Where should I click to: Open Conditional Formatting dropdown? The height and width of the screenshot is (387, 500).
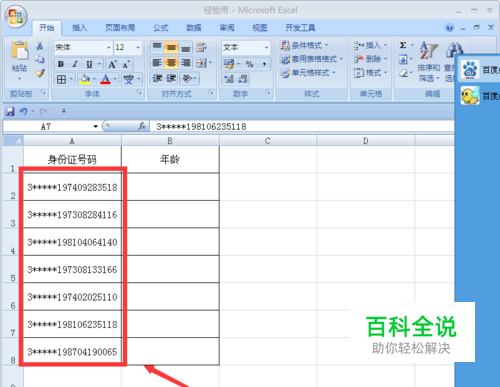[304, 45]
